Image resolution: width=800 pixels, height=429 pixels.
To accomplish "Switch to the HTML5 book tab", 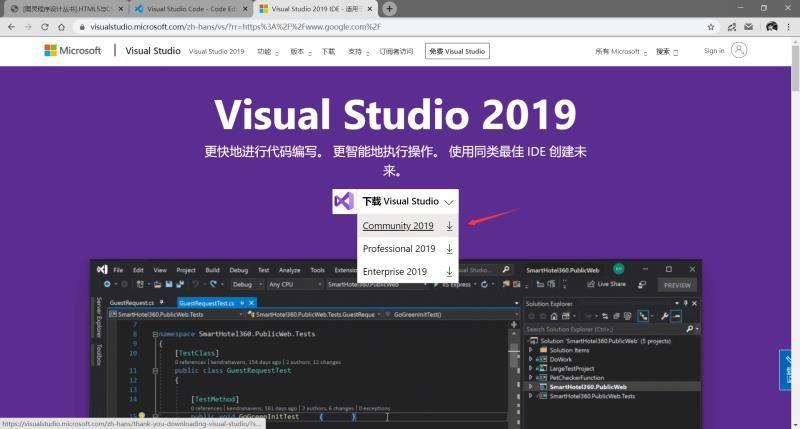I will [x=65, y=9].
